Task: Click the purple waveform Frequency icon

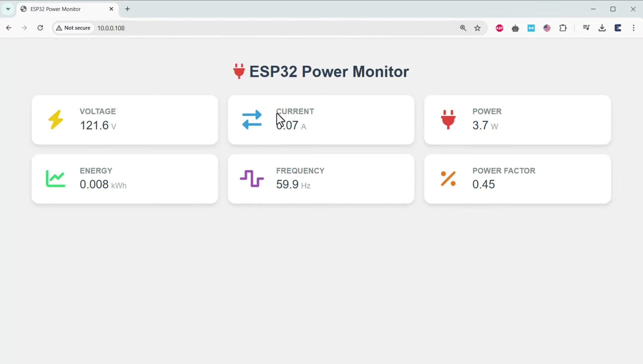Action: [x=252, y=179]
